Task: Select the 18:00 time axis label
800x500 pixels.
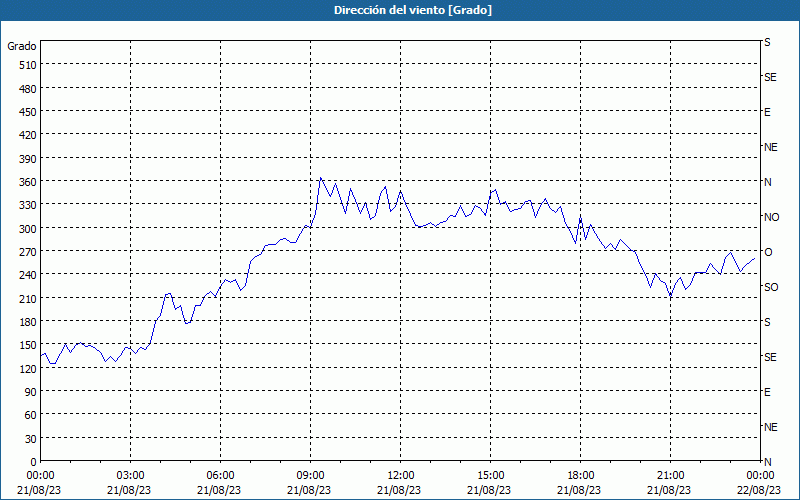Action: [x=580, y=476]
